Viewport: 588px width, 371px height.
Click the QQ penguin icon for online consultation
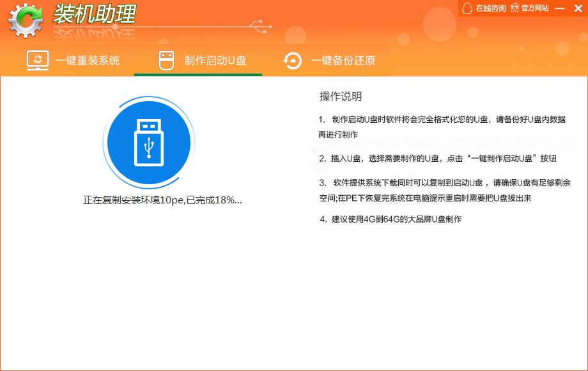point(467,8)
